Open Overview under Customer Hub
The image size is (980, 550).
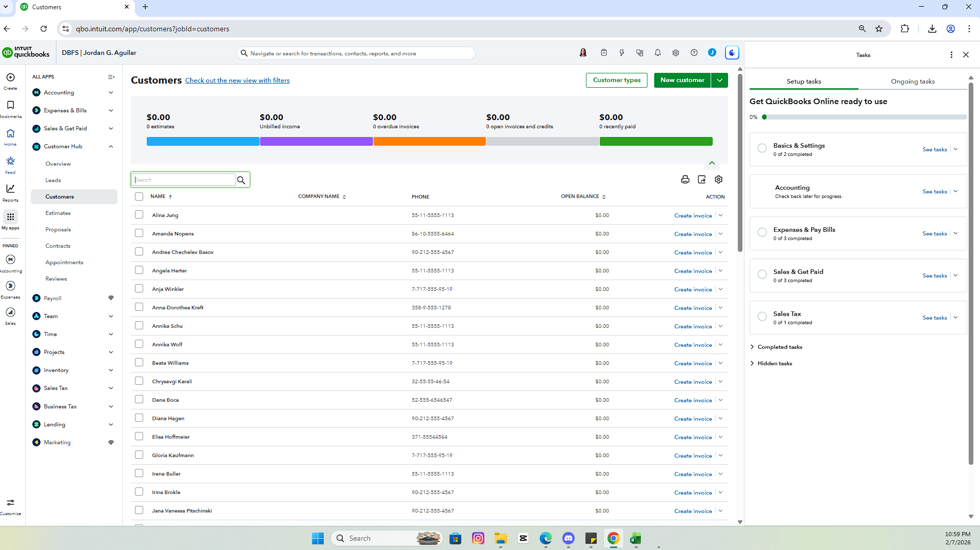[x=58, y=164]
